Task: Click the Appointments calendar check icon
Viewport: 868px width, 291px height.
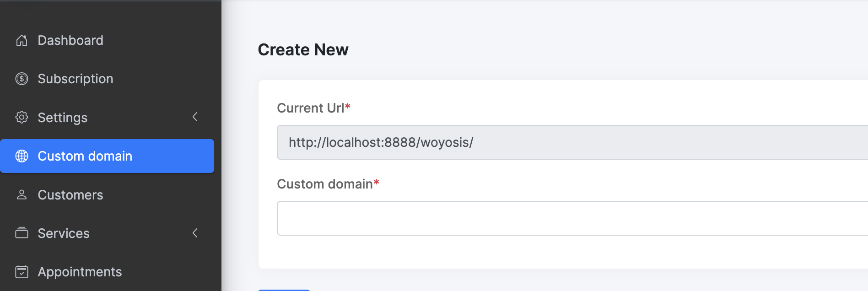Action: (x=22, y=272)
